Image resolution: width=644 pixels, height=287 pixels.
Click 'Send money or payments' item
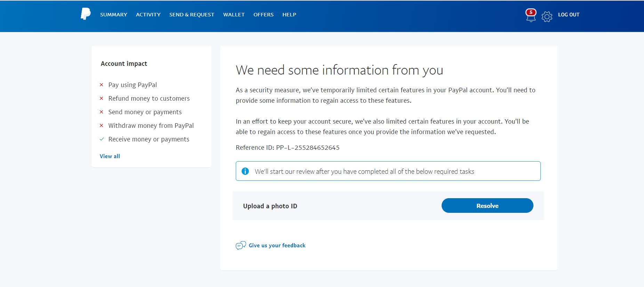[x=145, y=112]
